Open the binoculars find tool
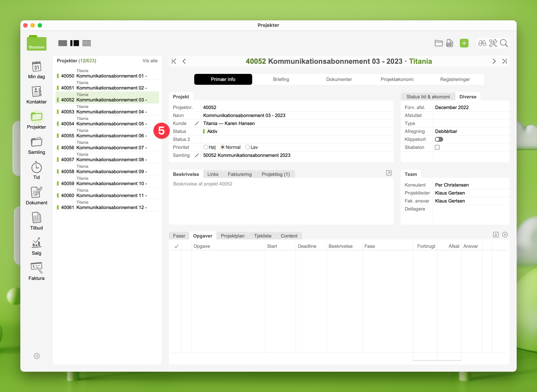 [x=482, y=43]
